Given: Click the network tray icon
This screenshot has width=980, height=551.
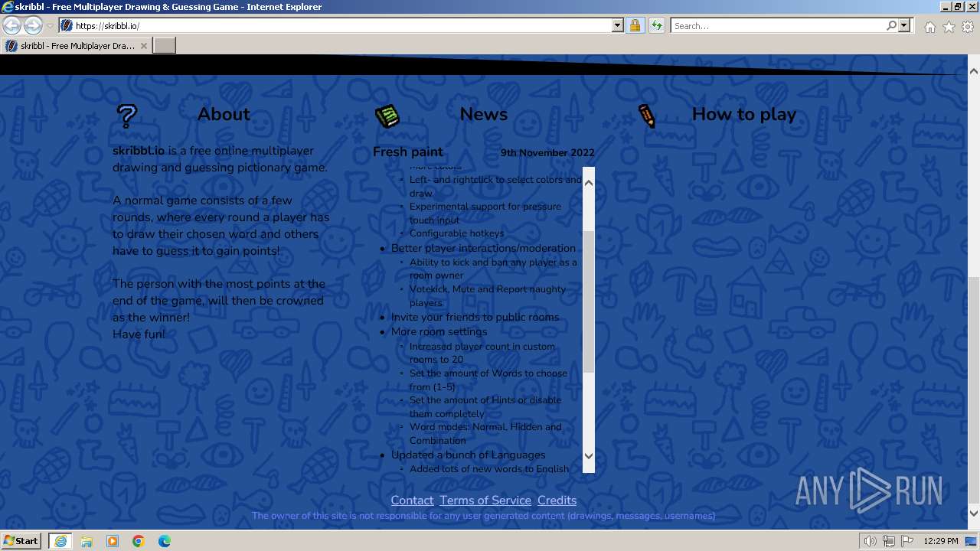Looking at the screenshot, I should tap(888, 541).
